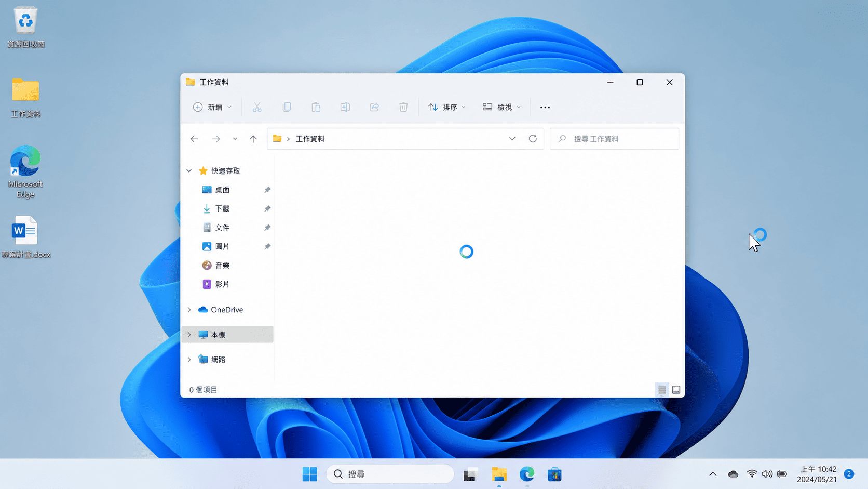Click the Share icon in toolbar
This screenshot has height=489, width=868.
374,107
